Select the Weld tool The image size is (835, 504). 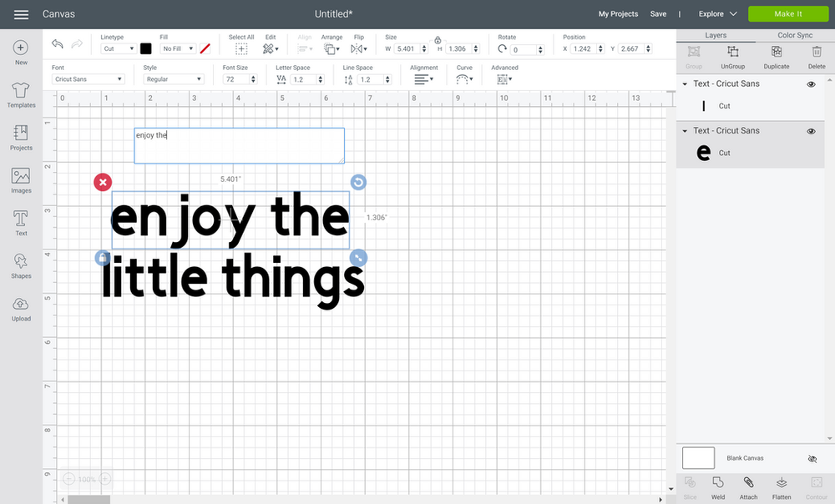[x=718, y=486]
